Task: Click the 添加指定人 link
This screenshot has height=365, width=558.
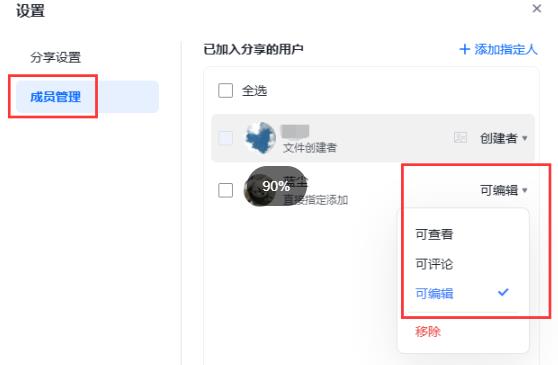Action: click(505, 49)
